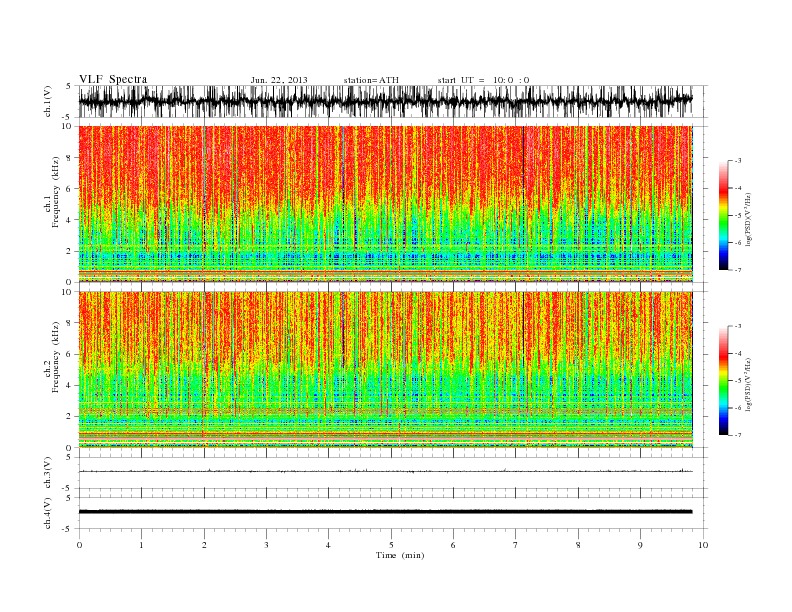Click ch.2 frequency tick label "6"
Image resolution: width=792 pixels, height=612 pixels.
tap(69, 354)
